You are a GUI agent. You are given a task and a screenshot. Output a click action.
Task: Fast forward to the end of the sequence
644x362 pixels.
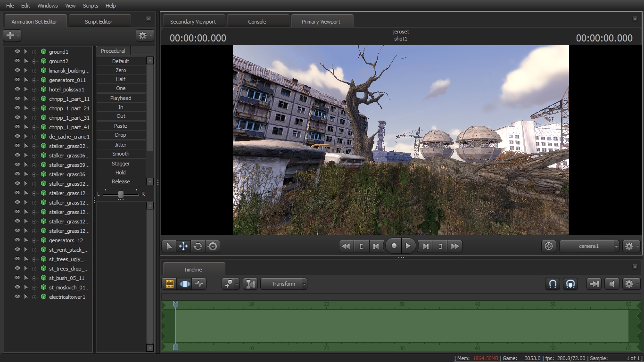(455, 246)
